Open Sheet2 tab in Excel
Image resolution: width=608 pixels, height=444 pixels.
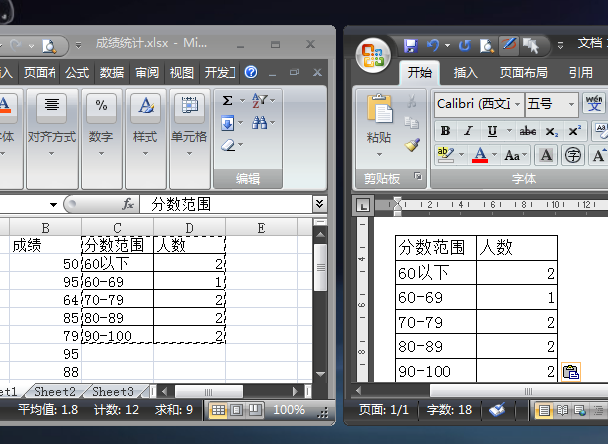click(55, 392)
